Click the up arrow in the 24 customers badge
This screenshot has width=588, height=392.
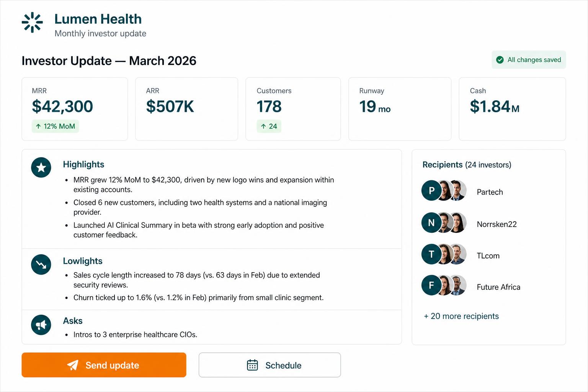click(263, 126)
